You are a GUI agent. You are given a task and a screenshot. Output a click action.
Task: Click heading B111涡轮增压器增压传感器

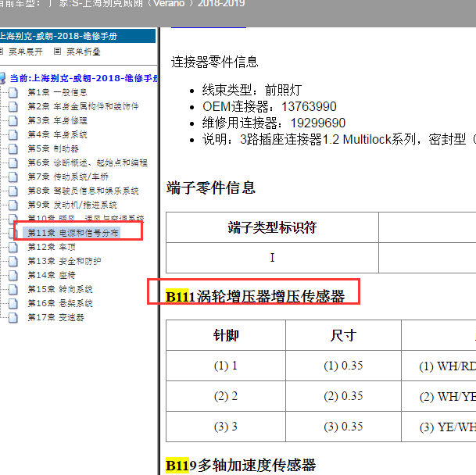point(255,296)
